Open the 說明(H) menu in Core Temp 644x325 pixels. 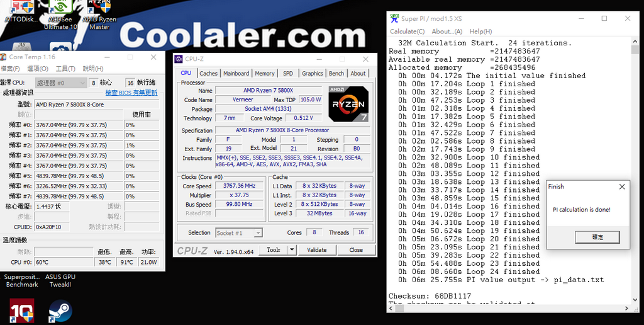click(93, 69)
